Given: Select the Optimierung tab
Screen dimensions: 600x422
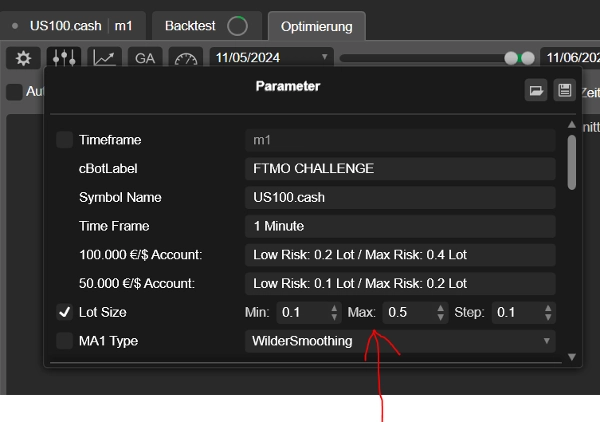Looking at the screenshot, I should click(316, 26).
